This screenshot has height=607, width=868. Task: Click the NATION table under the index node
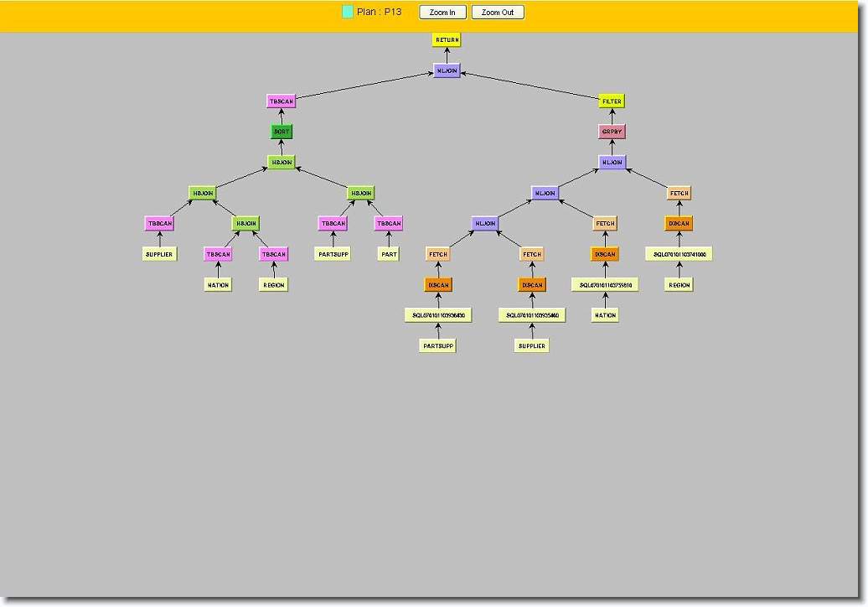pos(605,315)
